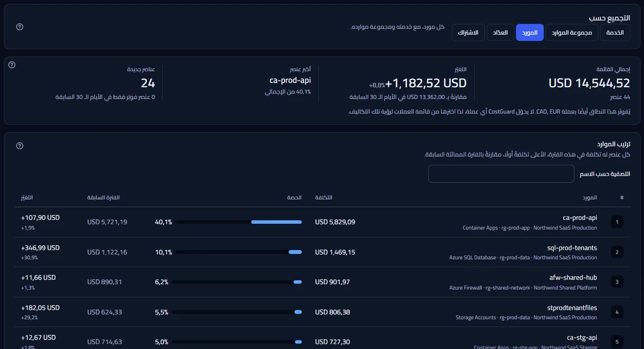This screenshot has width=644, height=349.
Task: Click cost USD 5,829,09 cell
Action: [x=335, y=222]
